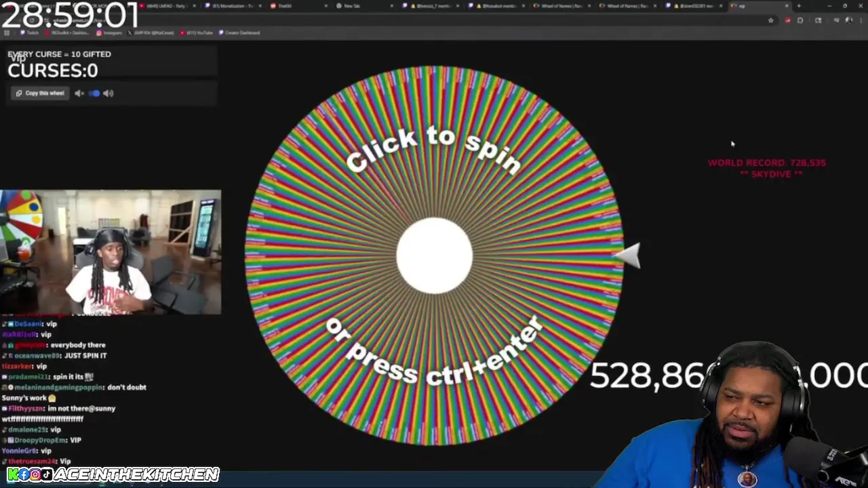Click the "WORLD RECORD: 728,535" text
This screenshot has width=868, height=488.
[x=766, y=163]
